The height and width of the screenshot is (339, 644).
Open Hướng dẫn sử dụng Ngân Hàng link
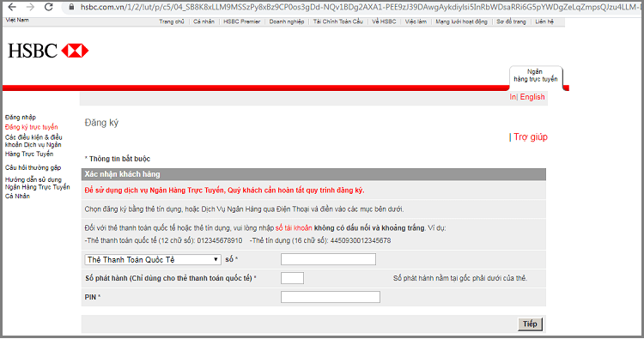[38, 188]
